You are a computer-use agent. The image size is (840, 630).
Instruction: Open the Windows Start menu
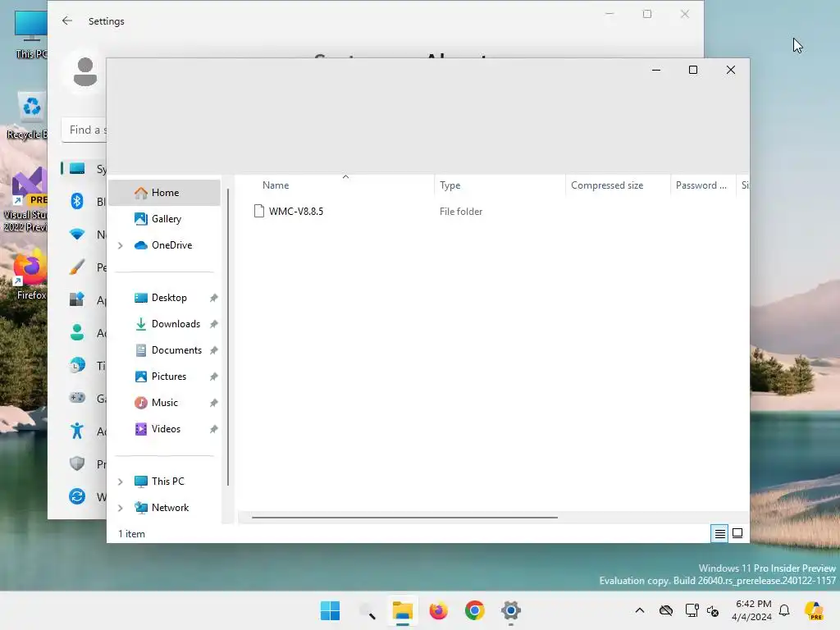[x=330, y=610]
